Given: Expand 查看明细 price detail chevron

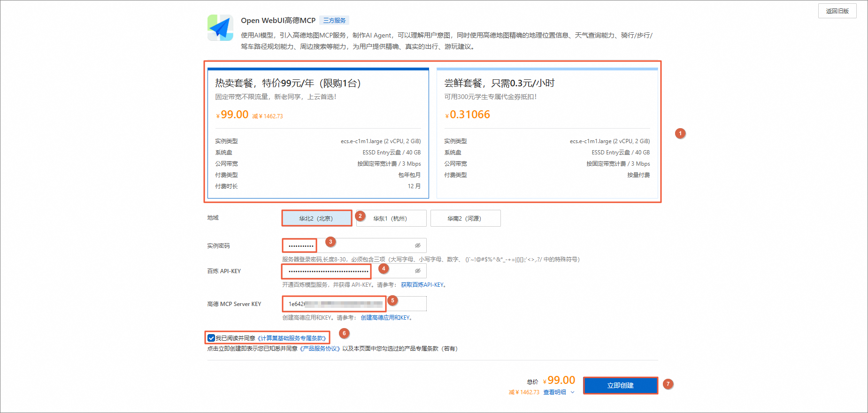Looking at the screenshot, I should (572, 392).
